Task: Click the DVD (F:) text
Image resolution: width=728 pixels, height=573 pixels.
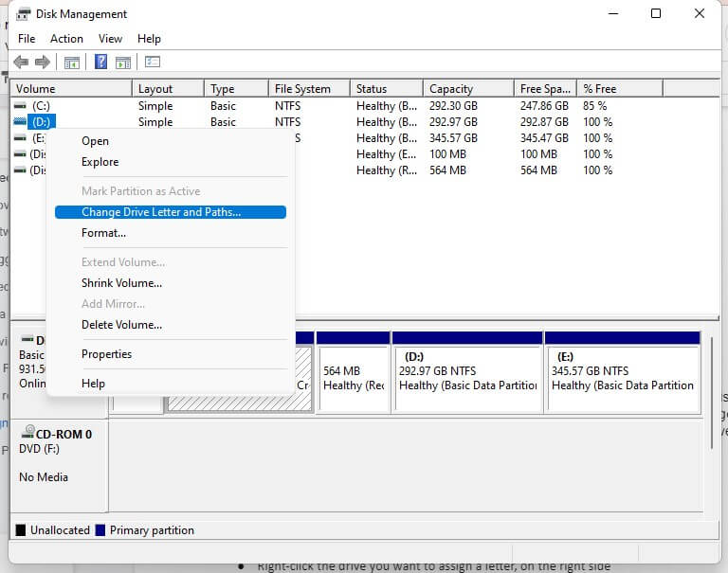Action: 39,449
